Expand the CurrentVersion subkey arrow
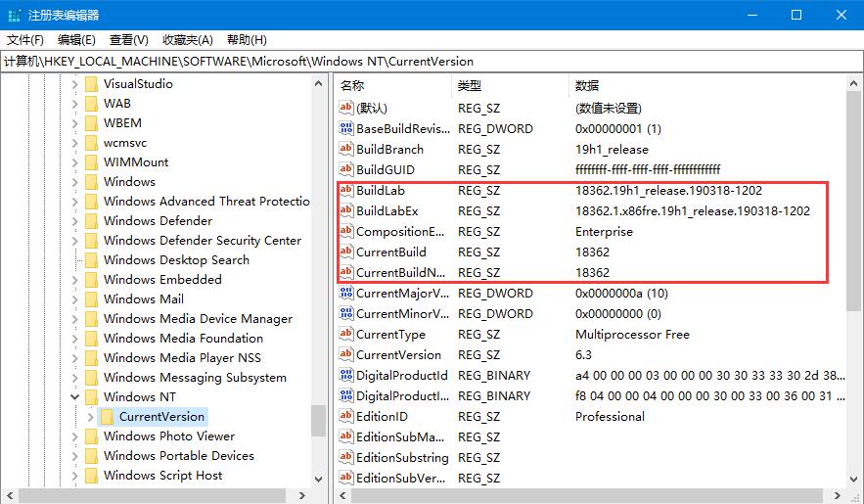Viewport: 864px width, 504px height. pyautogui.click(x=90, y=417)
